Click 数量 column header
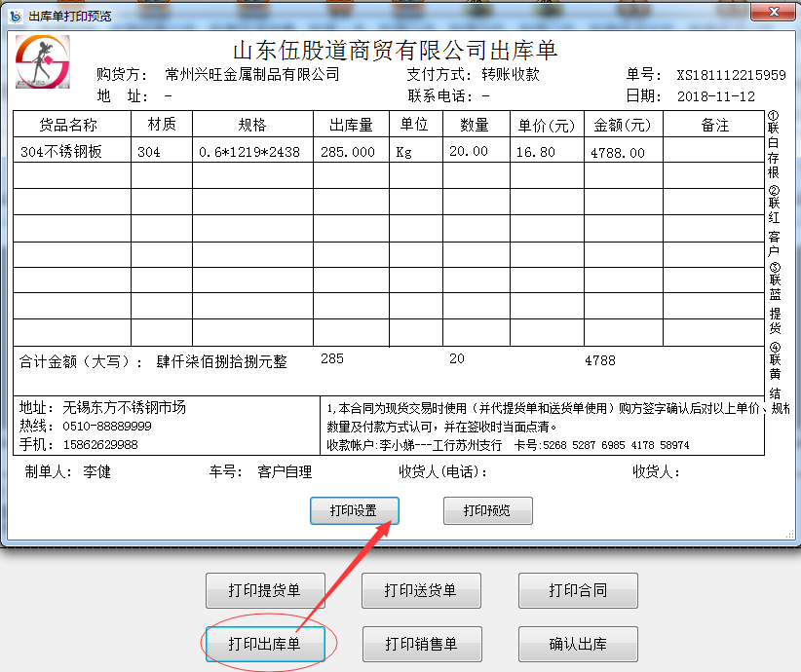The image size is (801, 672). pos(476,124)
